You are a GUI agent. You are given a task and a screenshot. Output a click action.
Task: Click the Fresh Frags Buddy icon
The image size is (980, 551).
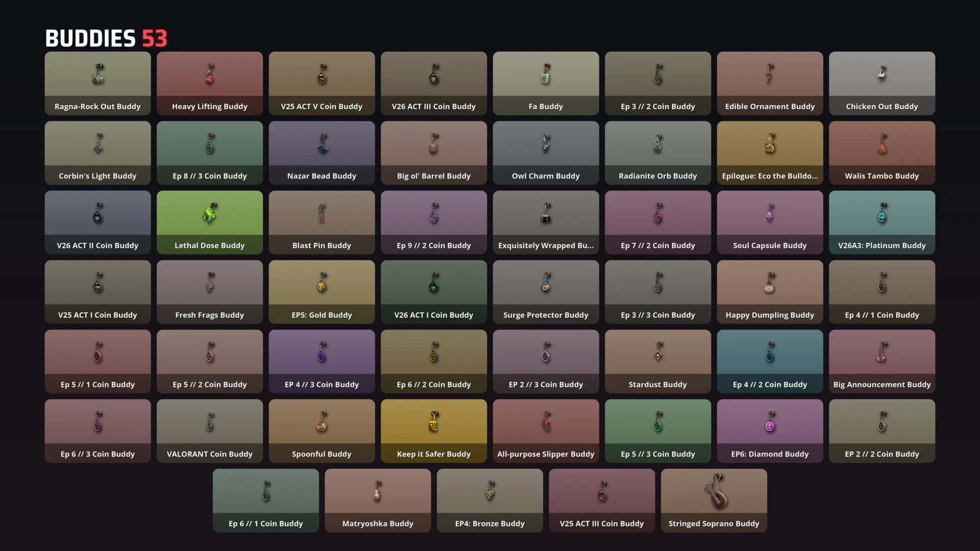point(209,283)
